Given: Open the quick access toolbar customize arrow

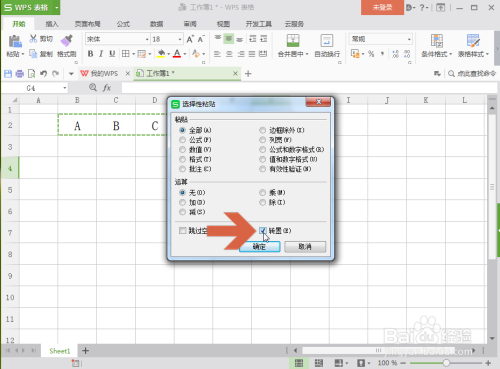Looking at the screenshot, I should 71,74.
